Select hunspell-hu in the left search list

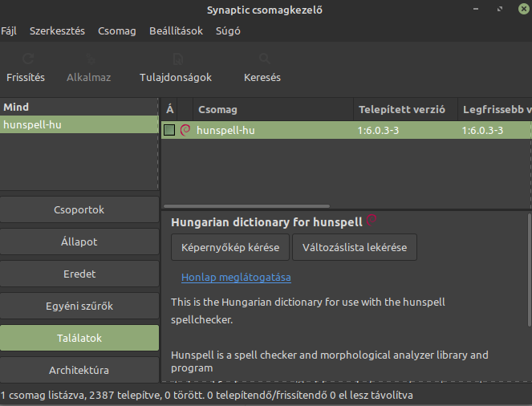[x=79, y=124]
